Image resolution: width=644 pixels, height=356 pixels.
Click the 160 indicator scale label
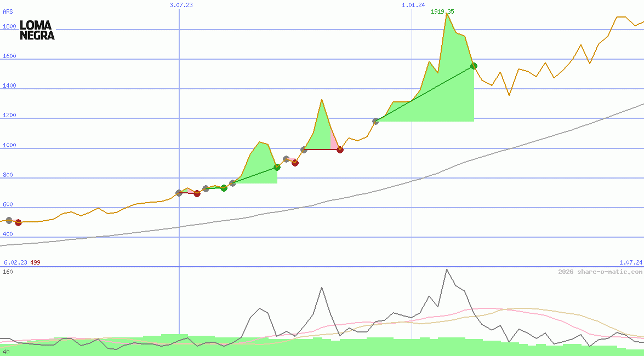pos(8,272)
